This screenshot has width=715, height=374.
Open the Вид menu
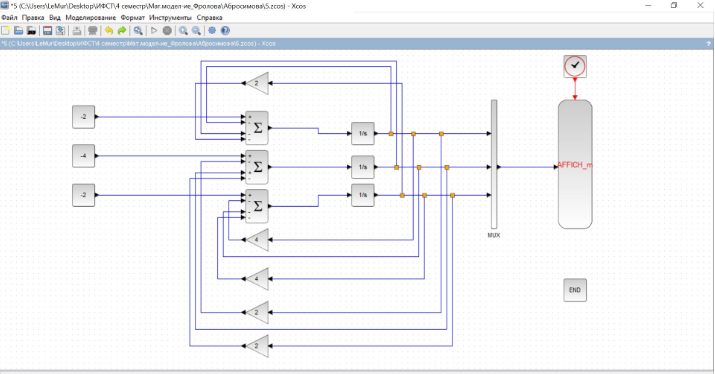[55, 17]
